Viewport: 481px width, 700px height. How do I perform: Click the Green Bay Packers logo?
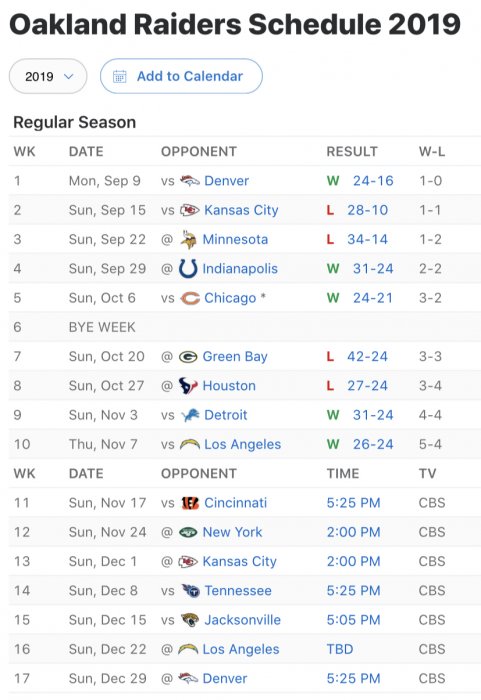click(x=188, y=357)
